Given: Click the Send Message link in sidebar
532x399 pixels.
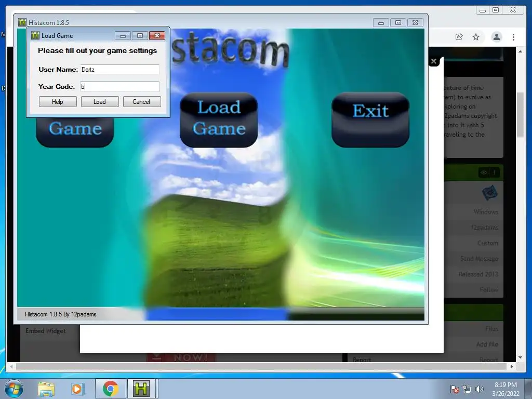Looking at the screenshot, I should point(479,259).
